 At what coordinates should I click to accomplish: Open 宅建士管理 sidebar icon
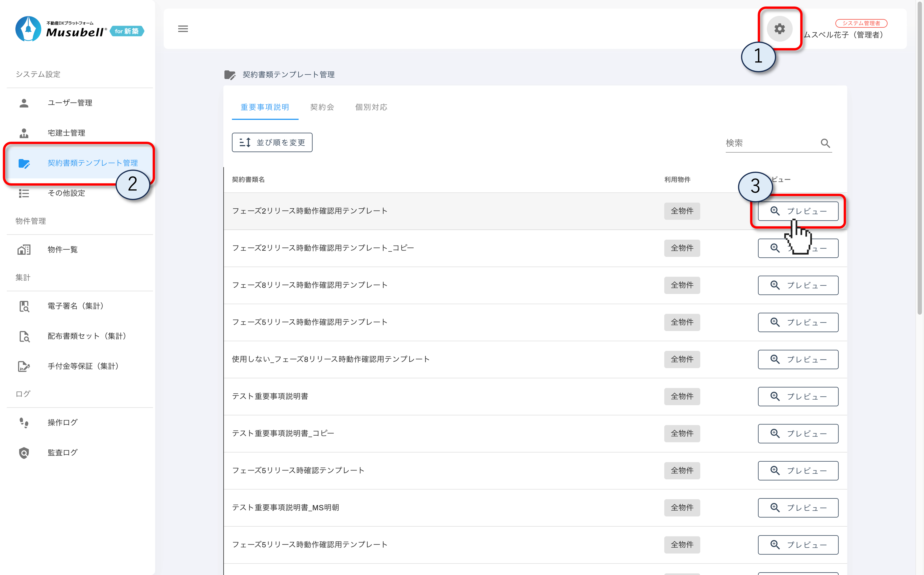[24, 133]
